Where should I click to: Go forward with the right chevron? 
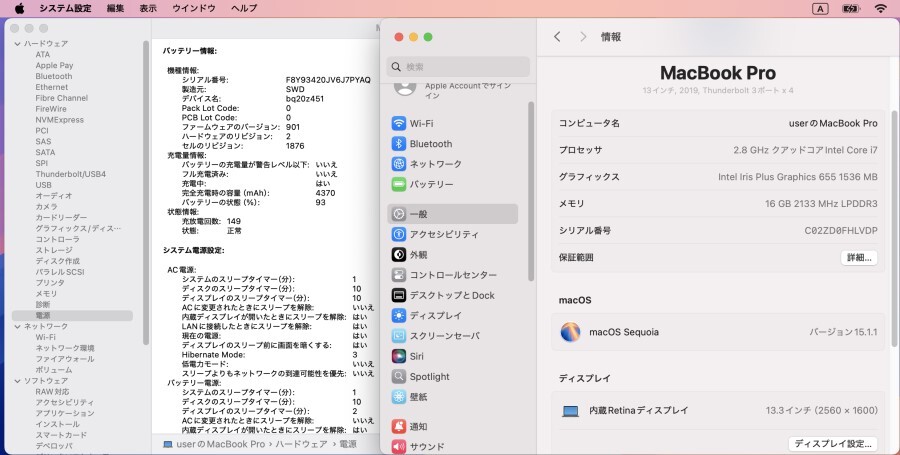click(583, 37)
